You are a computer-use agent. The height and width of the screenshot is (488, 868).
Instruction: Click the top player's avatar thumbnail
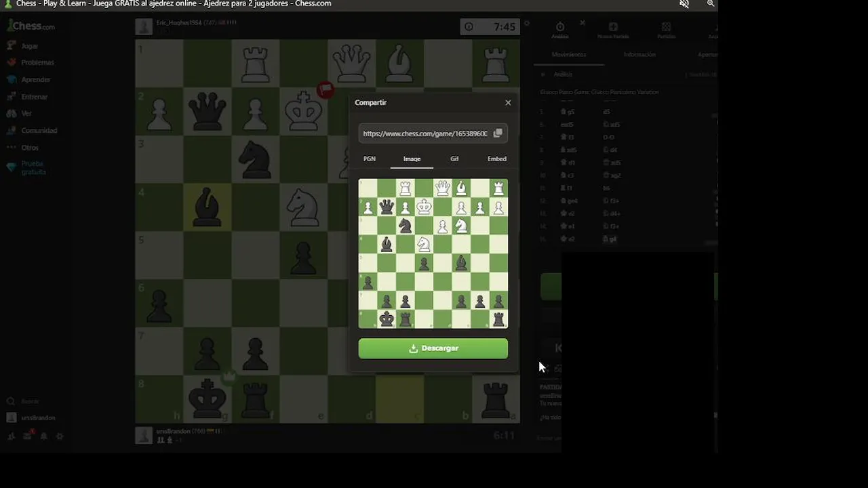click(x=144, y=27)
